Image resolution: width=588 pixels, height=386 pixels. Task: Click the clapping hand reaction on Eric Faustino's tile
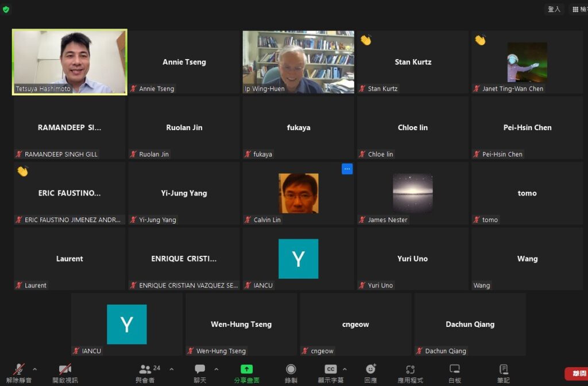pyautogui.click(x=22, y=171)
